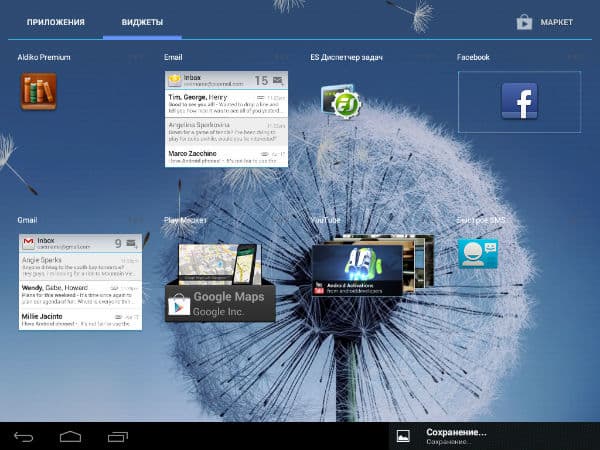Click the Aldiko Premium label
Image resolution: width=600 pixels, height=450 pixels.
[44, 57]
